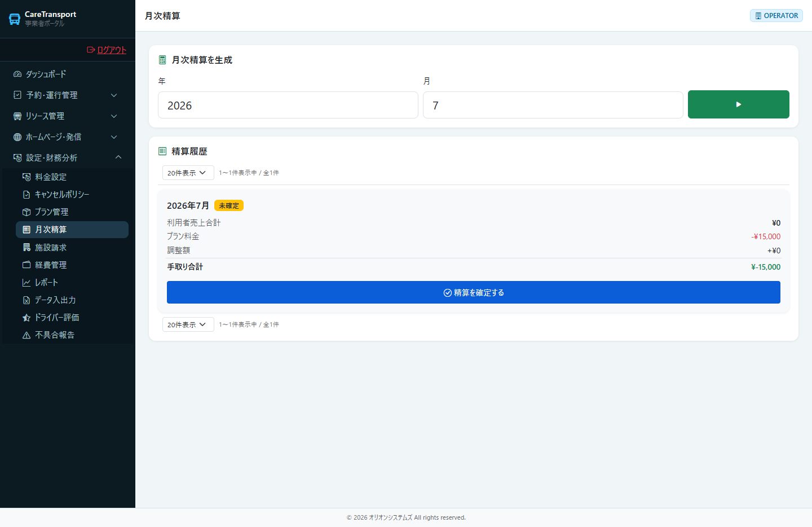The width and height of the screenshot is (812, 527).
Task: Click the 不具合報告 warning triangle icon
Action: pos(27,335)
